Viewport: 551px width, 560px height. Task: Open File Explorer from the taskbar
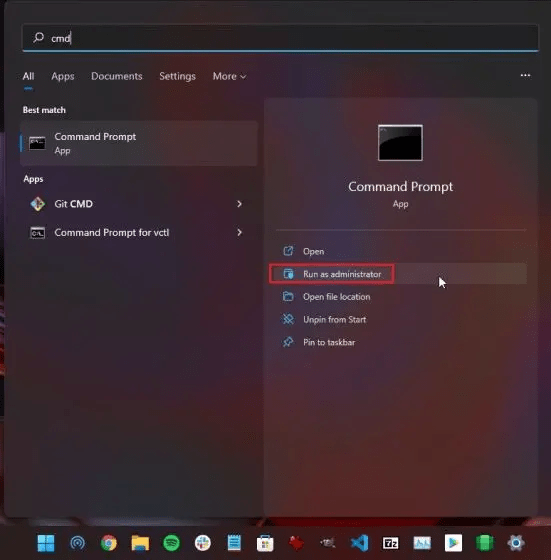(140, 543)
